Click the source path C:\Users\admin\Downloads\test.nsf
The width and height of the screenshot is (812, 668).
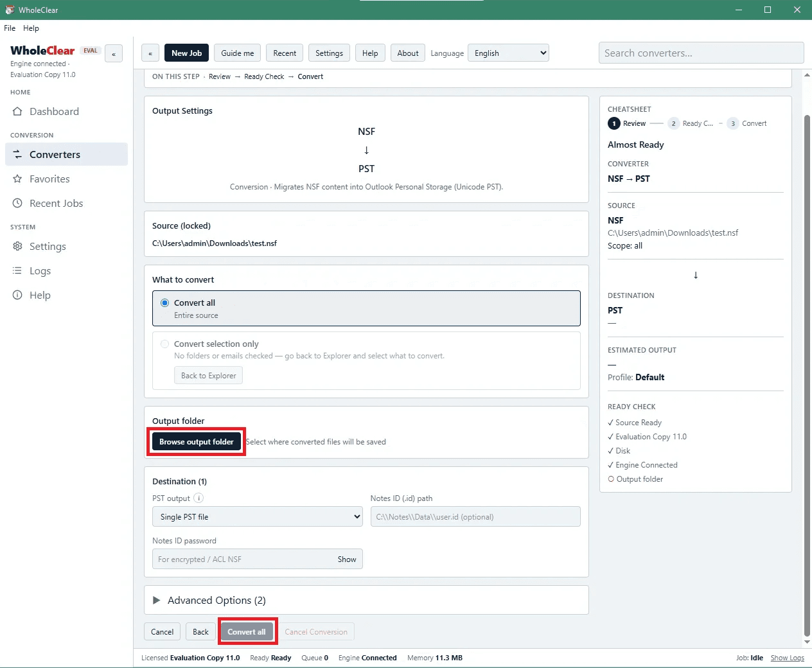215,243
